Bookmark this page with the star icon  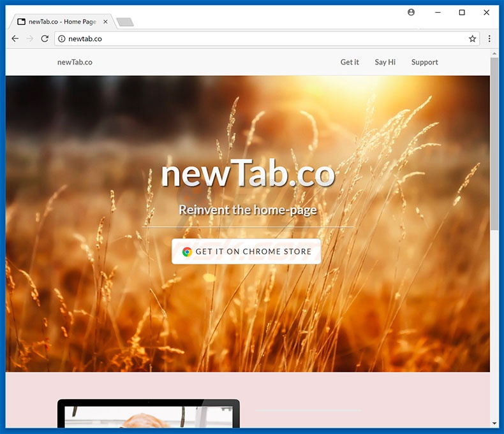coord(472,39)
